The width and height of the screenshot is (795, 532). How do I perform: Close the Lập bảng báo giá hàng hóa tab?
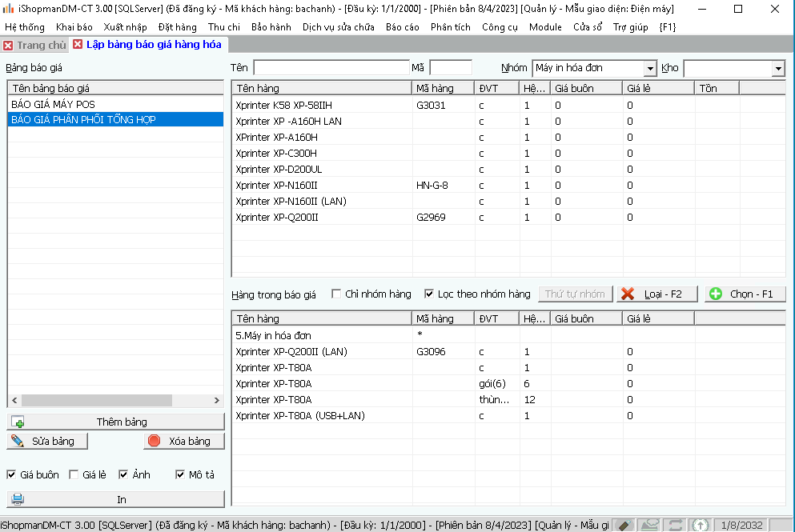point(78,45)
